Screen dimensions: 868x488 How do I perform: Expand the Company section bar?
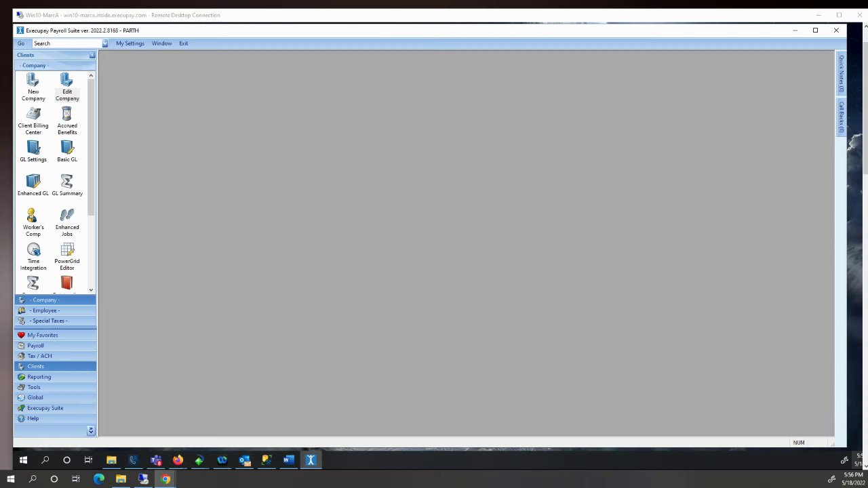[x=55, y=300]
